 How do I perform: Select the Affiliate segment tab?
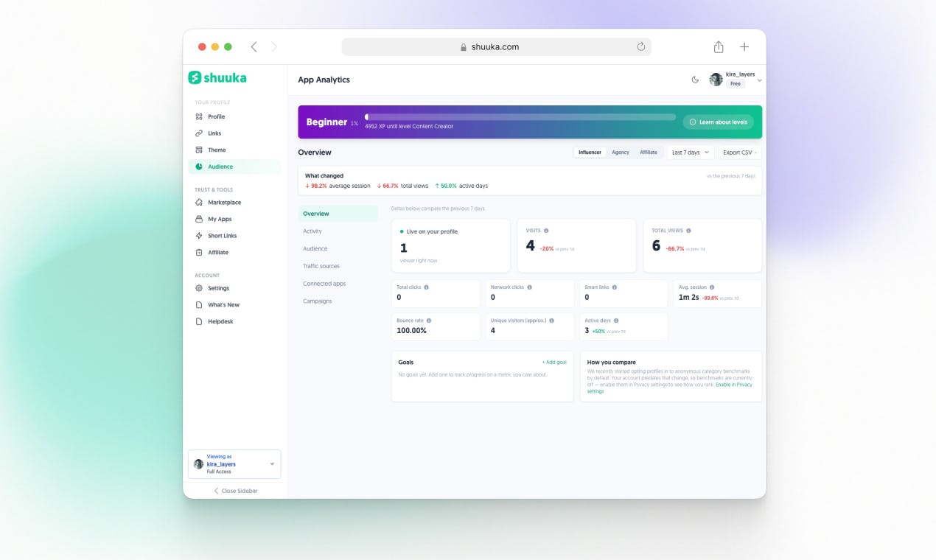[x=649, y=153]
